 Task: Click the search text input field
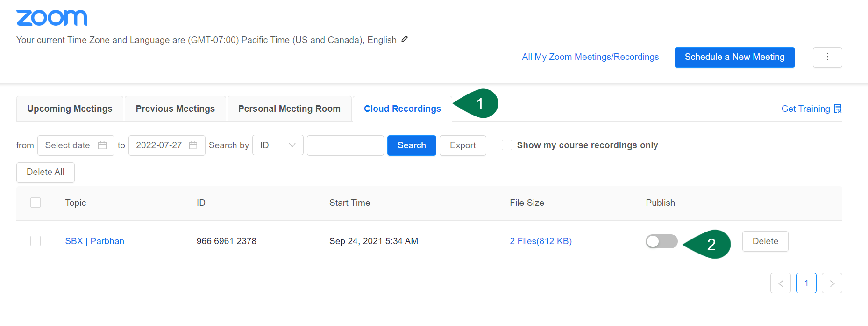345,145
